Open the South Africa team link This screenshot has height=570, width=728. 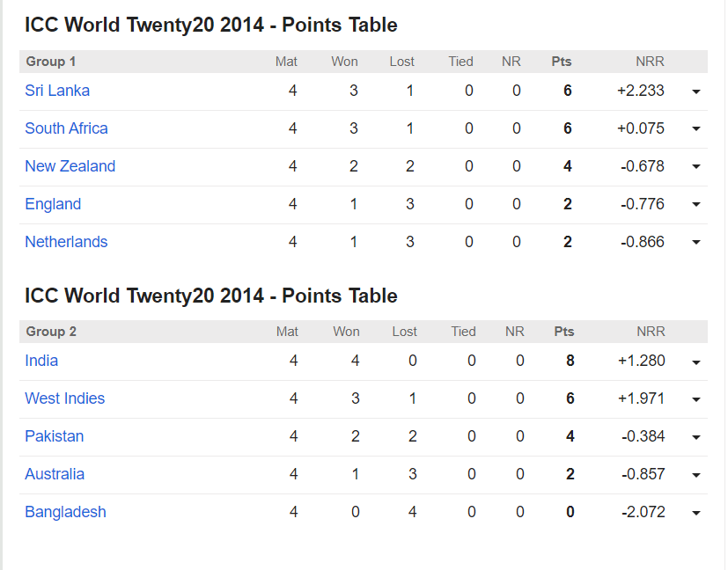tap(66, 128)
